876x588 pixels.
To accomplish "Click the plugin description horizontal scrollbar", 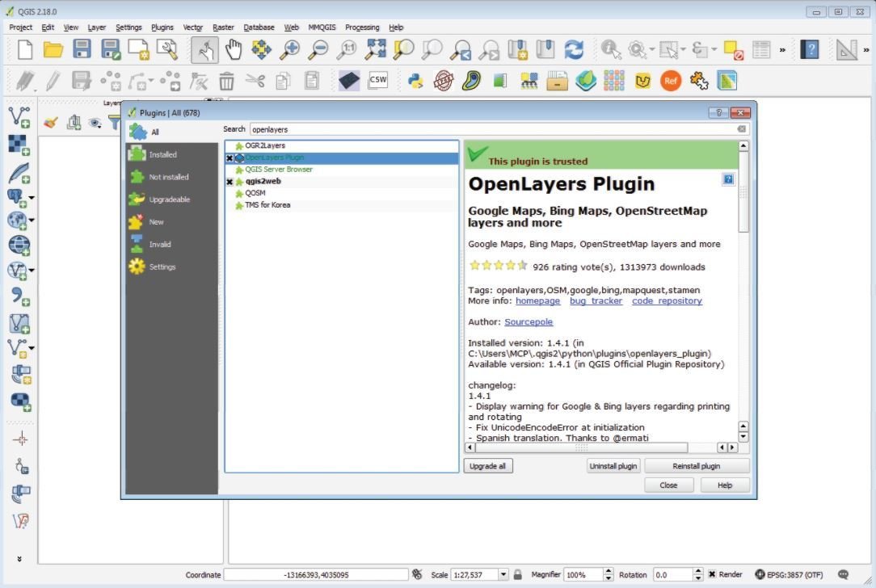I will [581, 447].
